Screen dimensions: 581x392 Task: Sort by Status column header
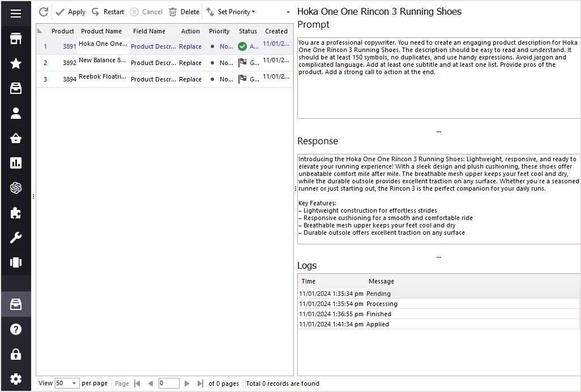click(247, 31)
